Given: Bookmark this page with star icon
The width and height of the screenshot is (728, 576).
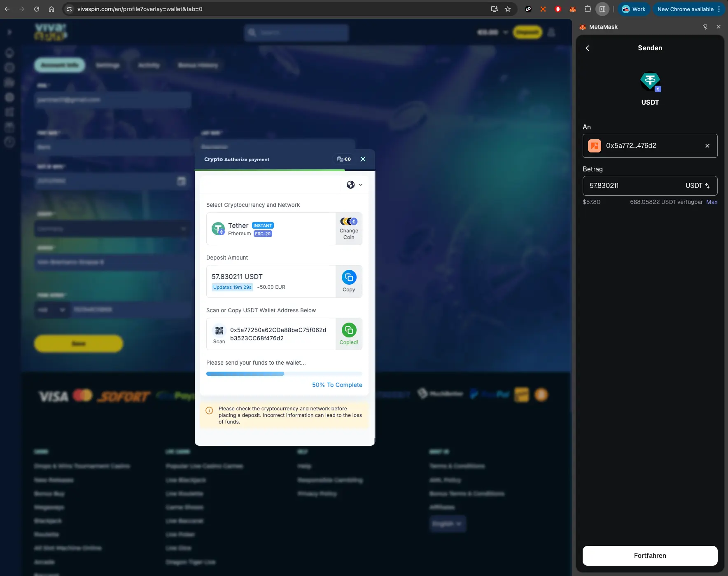Looking at the screenshot, I should click(508, 9).
